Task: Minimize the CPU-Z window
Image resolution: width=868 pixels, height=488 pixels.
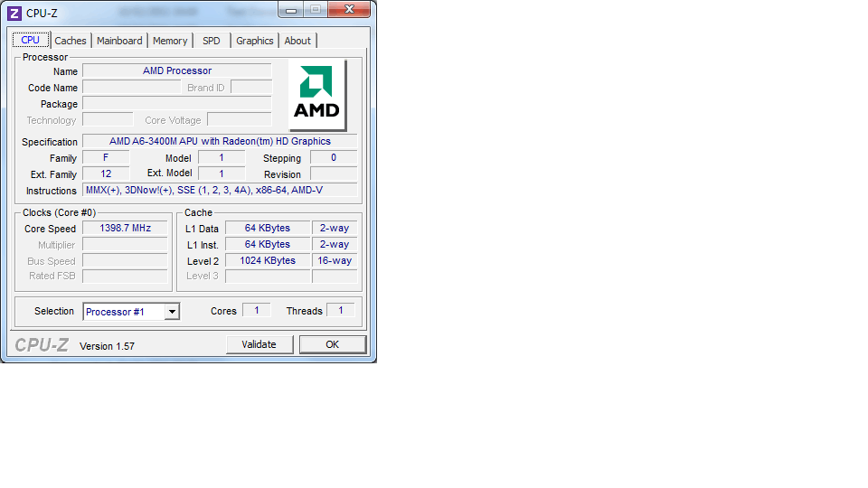Action: click(291, 9)
